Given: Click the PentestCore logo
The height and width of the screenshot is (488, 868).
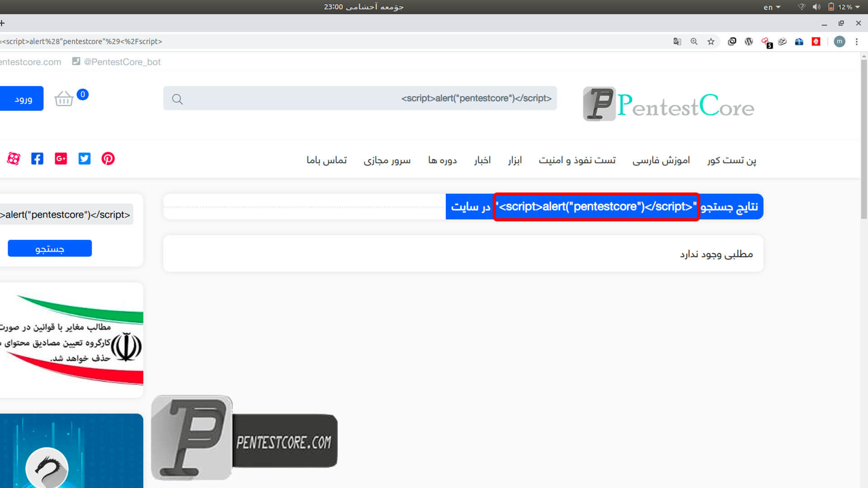Looking at the screenshot, I should click(668, 104).
